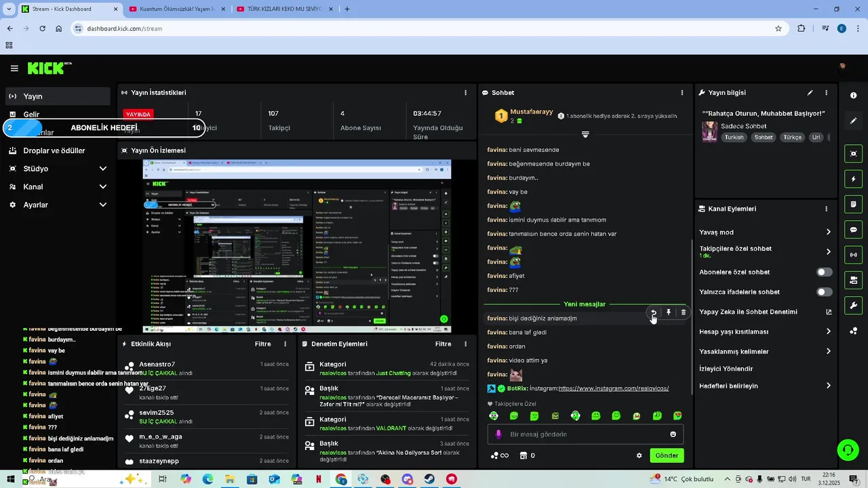The image size is (868, 488).
Task: Open hamburger menu beside Kick logo
Action: pyautogui.click(x=14, y=68)
